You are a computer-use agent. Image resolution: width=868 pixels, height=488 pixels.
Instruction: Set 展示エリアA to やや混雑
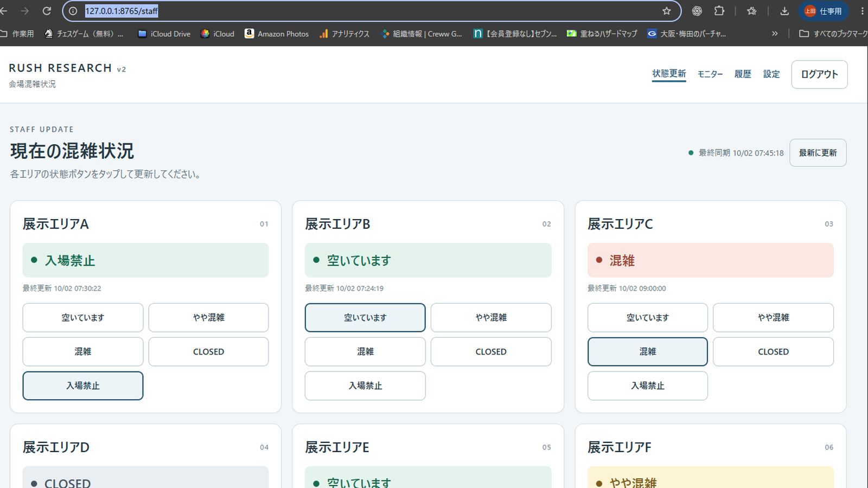pyautogui.click(x=208, y=318)
